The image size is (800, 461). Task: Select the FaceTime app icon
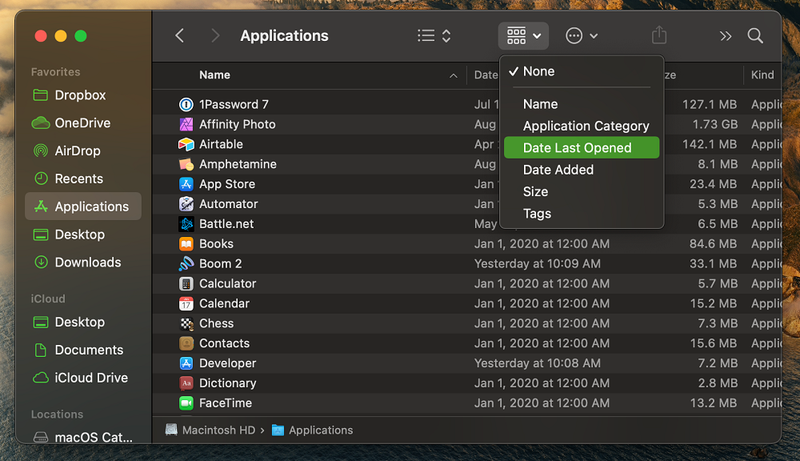click(186, 403)
